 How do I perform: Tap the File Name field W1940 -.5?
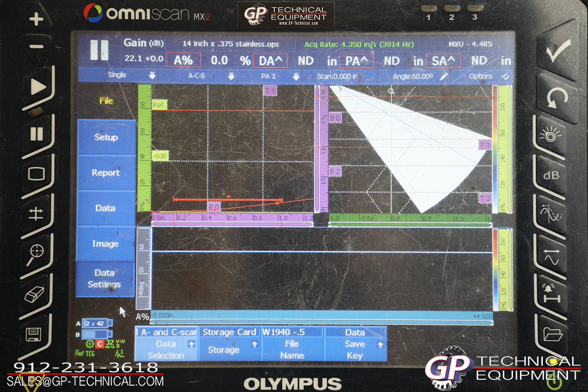coord(292,344)
